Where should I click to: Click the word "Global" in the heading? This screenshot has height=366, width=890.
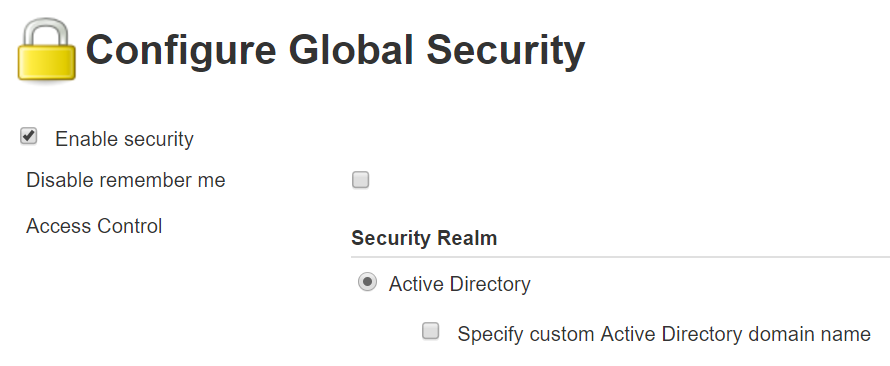pos(351,48)
